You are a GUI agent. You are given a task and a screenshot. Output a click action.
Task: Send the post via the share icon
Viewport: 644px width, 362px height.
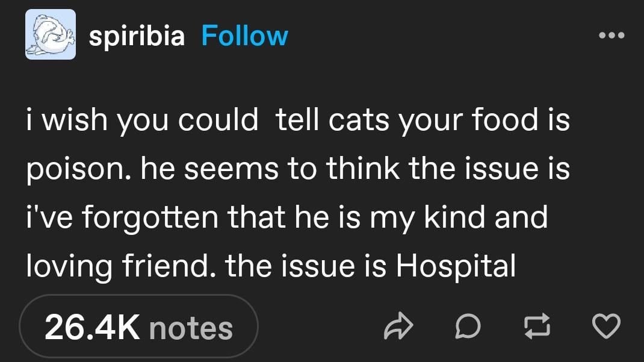point(399,326)
